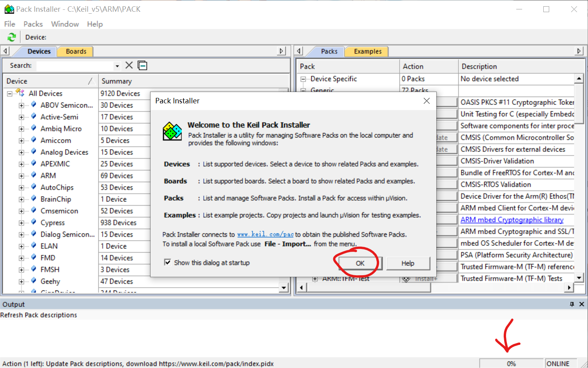Screen dimensions: 588x368
Task: Open the Packs menu
Action: (33, 24)
